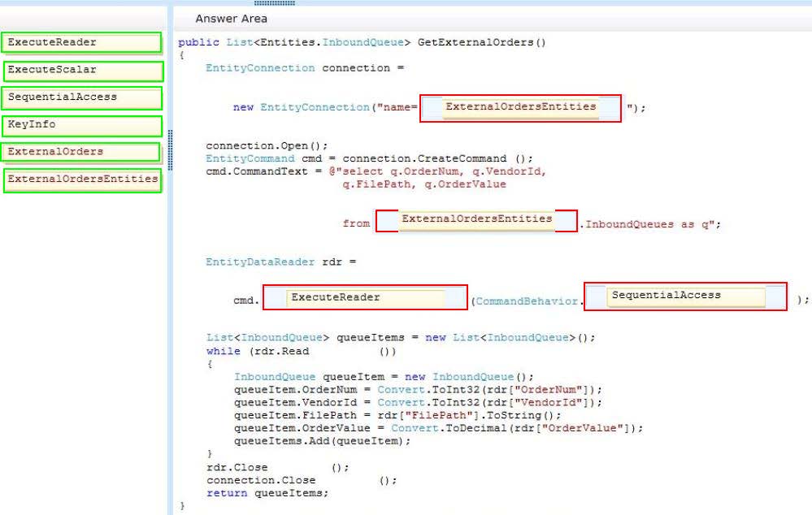Select the ExecuteReader option in the left list
The width and height of the screenshot is (812, 515).
click(x=82, y=42)
